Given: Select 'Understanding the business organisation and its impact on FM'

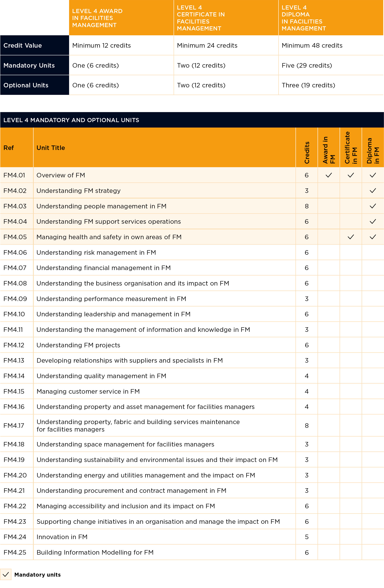Looking at the screenshot, I should (133, 283).
